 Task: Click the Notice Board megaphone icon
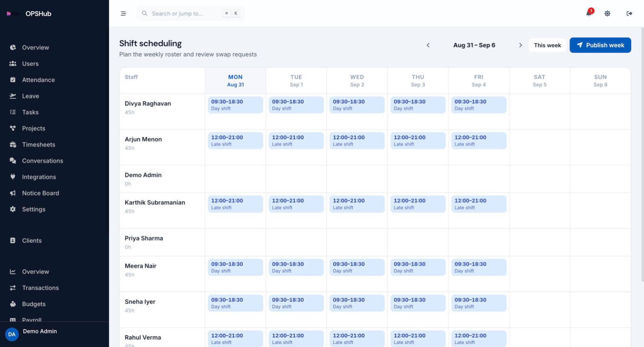pos(13,193)
